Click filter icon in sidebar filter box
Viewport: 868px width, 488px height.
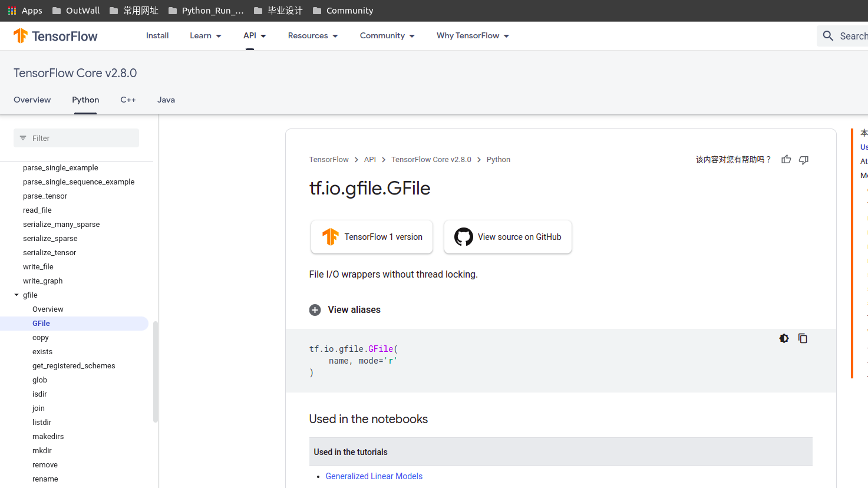pyautogui.click(x=23, y=138)
